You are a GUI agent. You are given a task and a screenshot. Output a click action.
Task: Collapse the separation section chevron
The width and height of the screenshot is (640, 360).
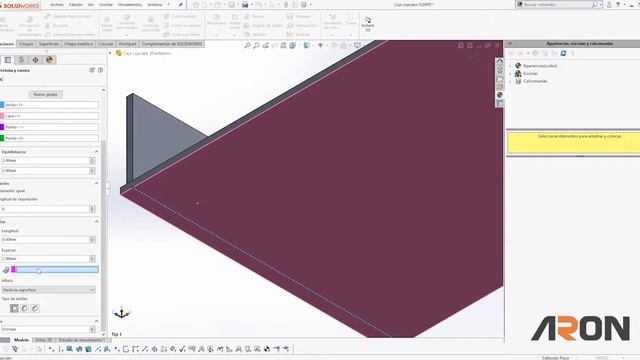pos(96,183)
